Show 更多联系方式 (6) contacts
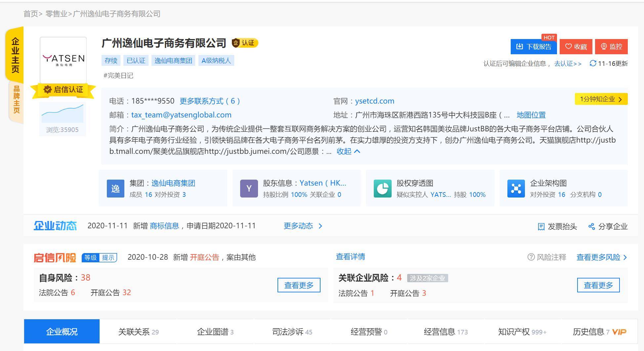This screenshot has width=644, height=351. pos(210,101)
